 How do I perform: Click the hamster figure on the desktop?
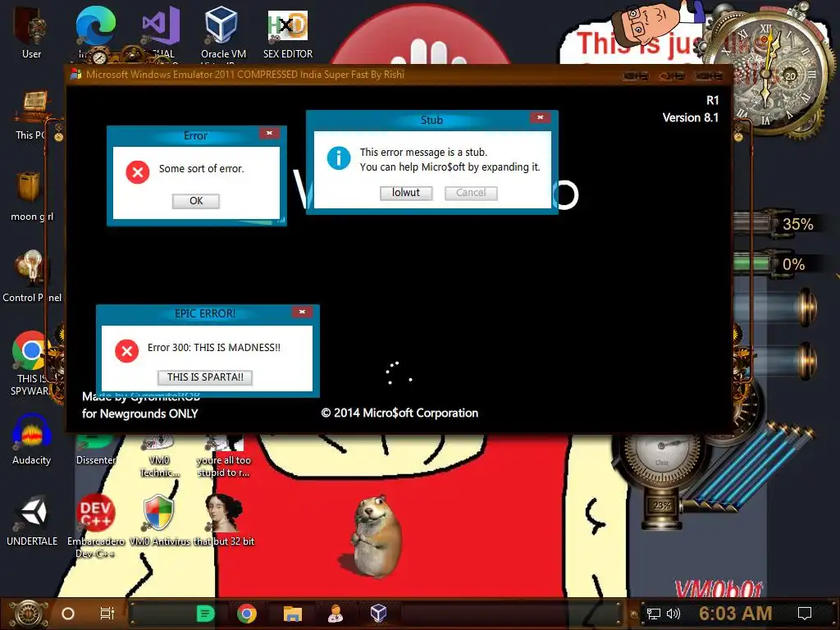tap(375, 536)
